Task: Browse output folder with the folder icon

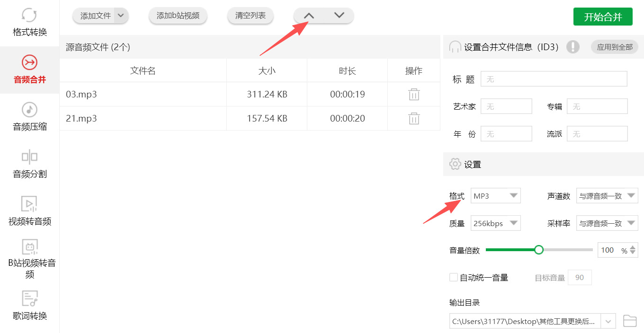Action: click(630, 321)
